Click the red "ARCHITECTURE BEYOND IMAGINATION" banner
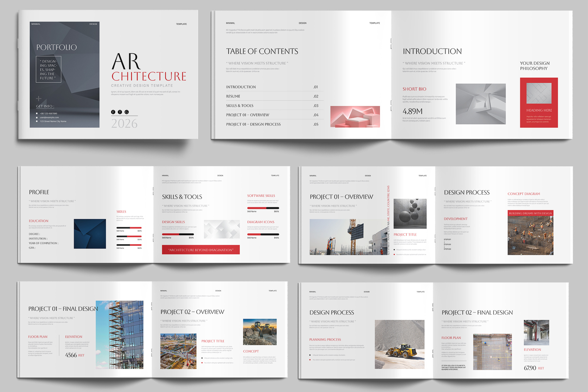This screenshot has width=588, height=392. click(x=201, y=250)
